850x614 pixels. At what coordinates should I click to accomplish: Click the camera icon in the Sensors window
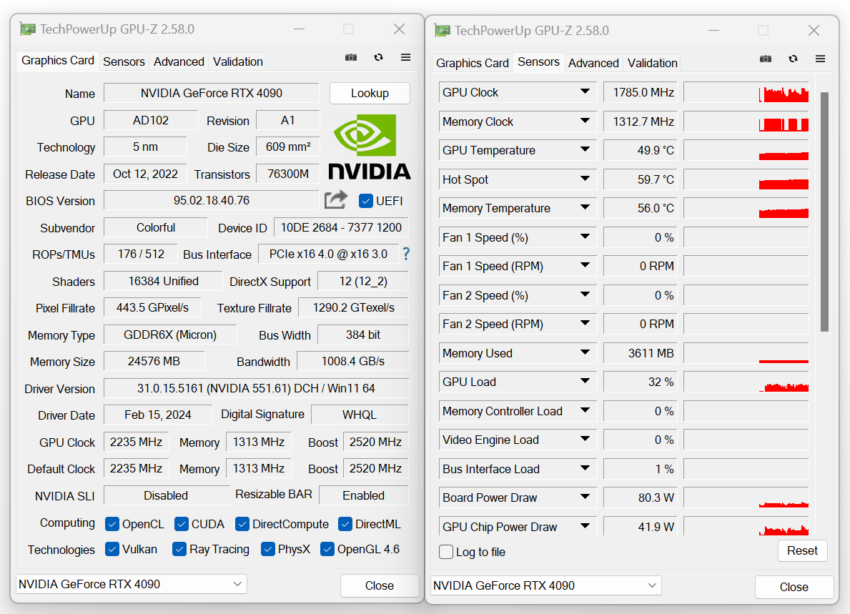pos(765,59)
